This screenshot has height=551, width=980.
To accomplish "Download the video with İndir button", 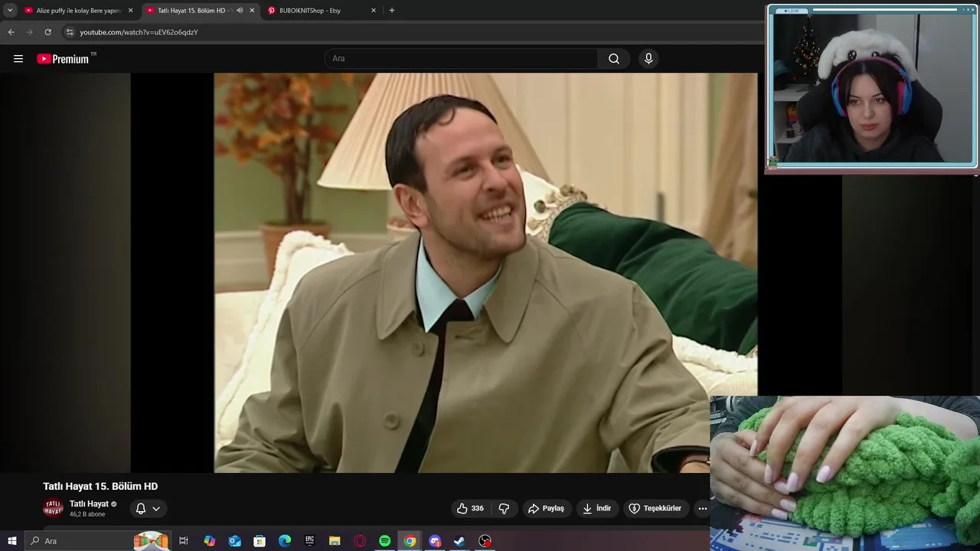I will point(596,508).
